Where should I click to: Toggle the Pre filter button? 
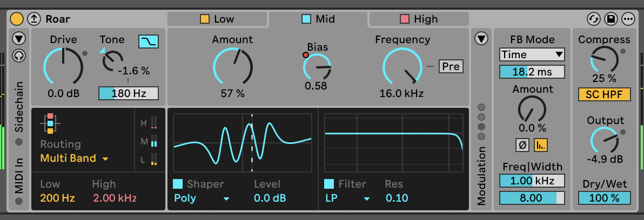coord(451,66)
